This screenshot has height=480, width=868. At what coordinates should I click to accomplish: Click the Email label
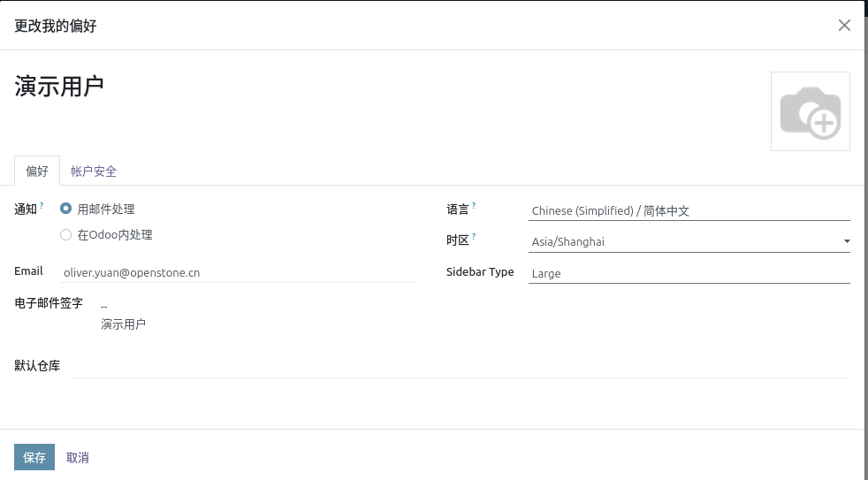pos(28,271)
